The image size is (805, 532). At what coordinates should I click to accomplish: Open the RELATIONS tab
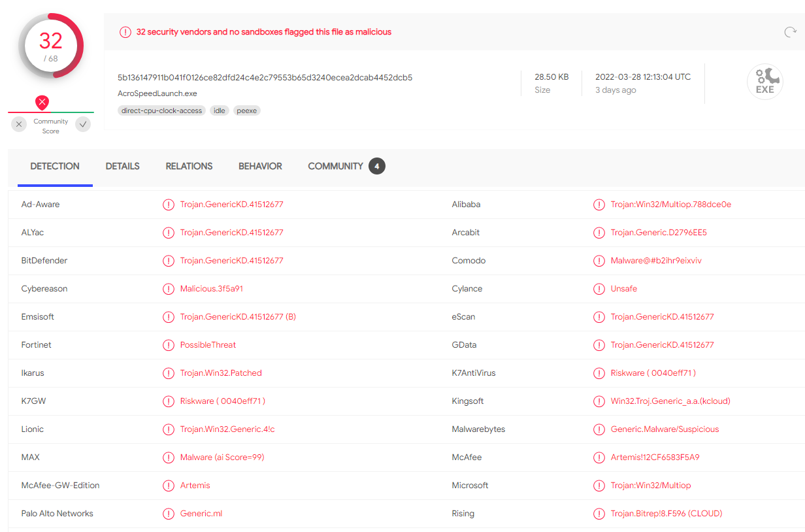pos(189,166)
